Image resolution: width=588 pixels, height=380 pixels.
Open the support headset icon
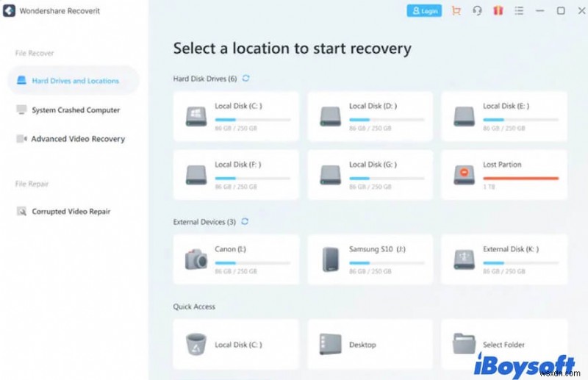tap(477, 11)
